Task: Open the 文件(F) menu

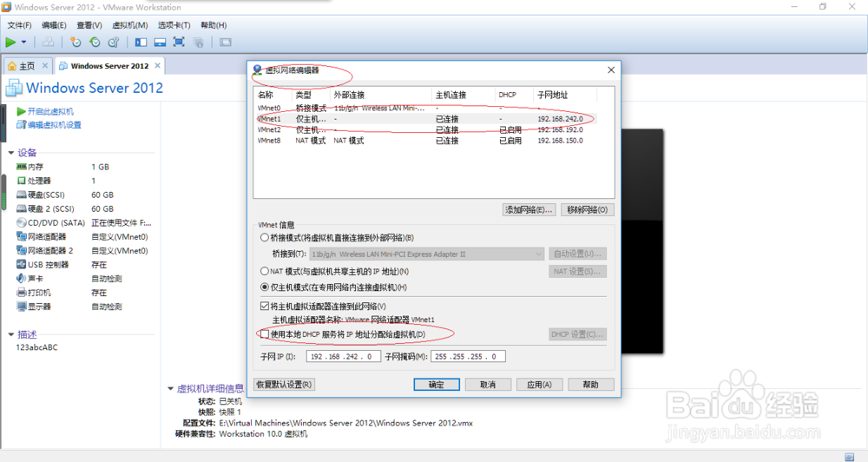Action: coord(19,25)
